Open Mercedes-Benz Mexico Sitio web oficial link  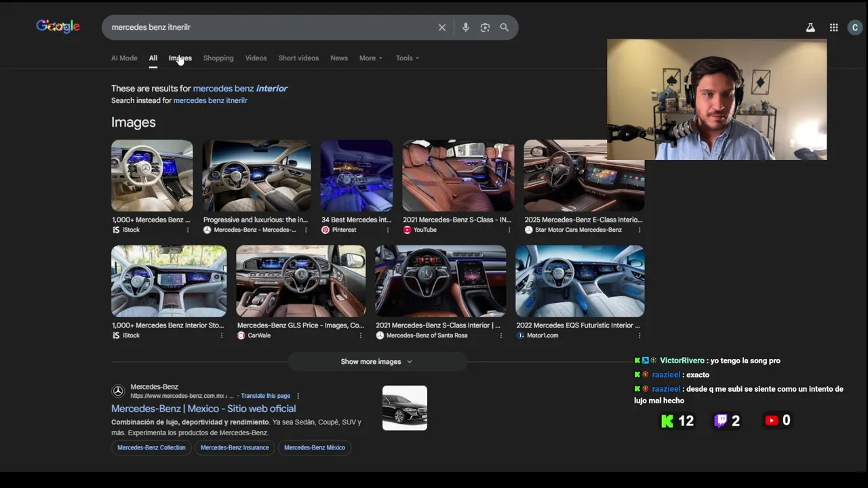(203, 409)
